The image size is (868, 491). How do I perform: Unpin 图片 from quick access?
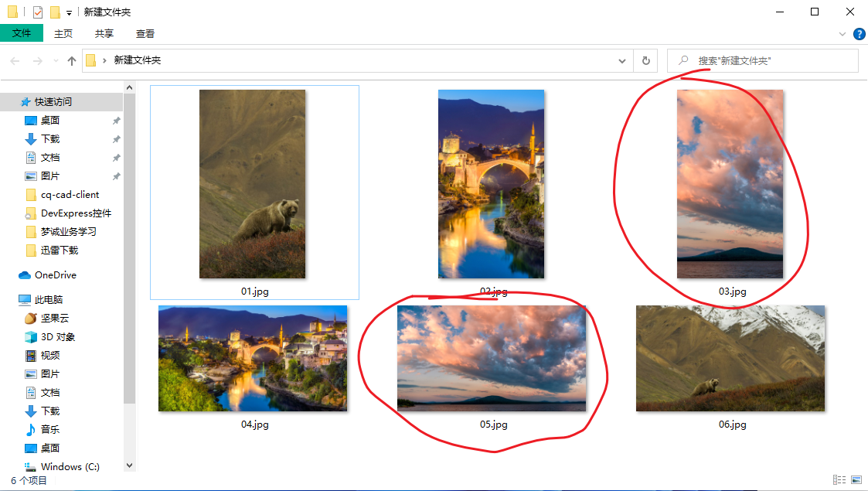click(x=117, y=176)
